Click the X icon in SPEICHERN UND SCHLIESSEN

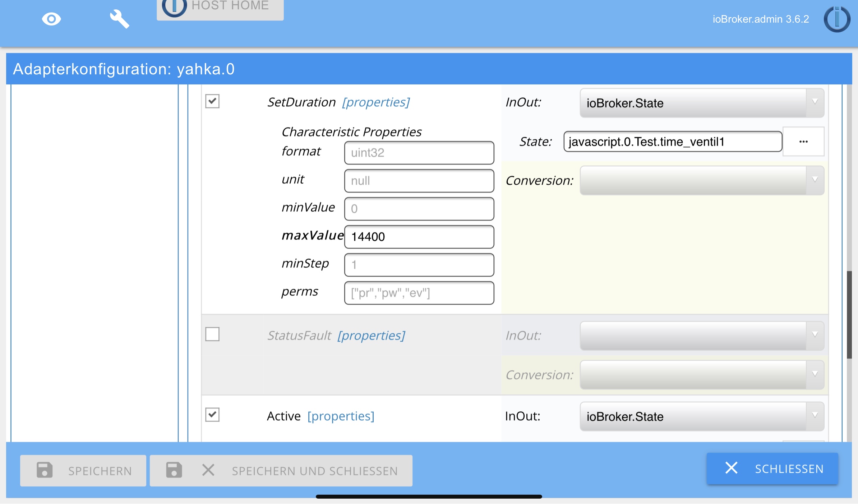tap(208, 470)
